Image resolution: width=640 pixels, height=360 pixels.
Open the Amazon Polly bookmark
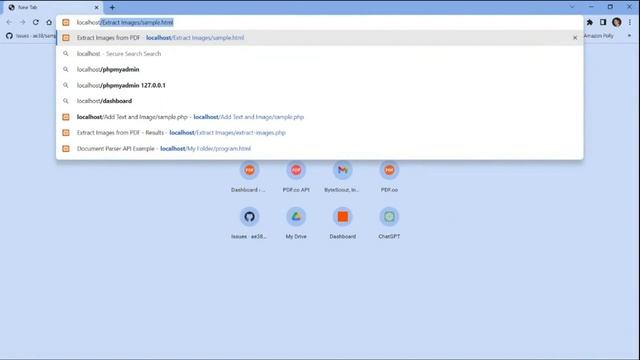598,36
